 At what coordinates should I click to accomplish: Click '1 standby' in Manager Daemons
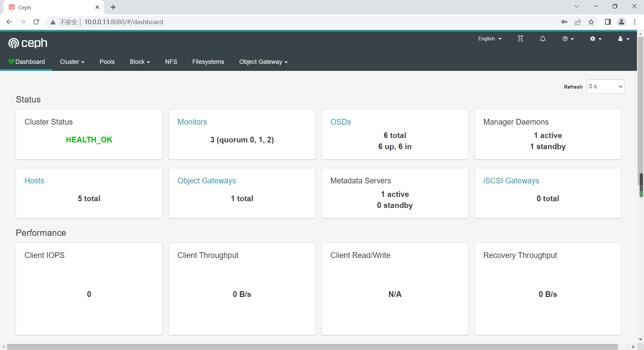(548, 146)
